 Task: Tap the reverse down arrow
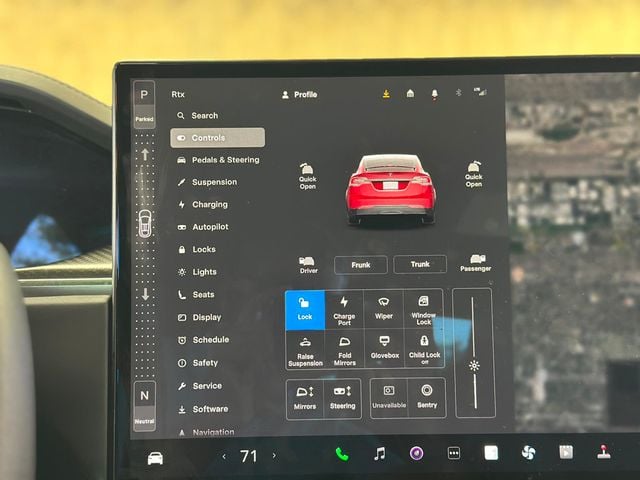pyautogui.click(x=145, y=294)
